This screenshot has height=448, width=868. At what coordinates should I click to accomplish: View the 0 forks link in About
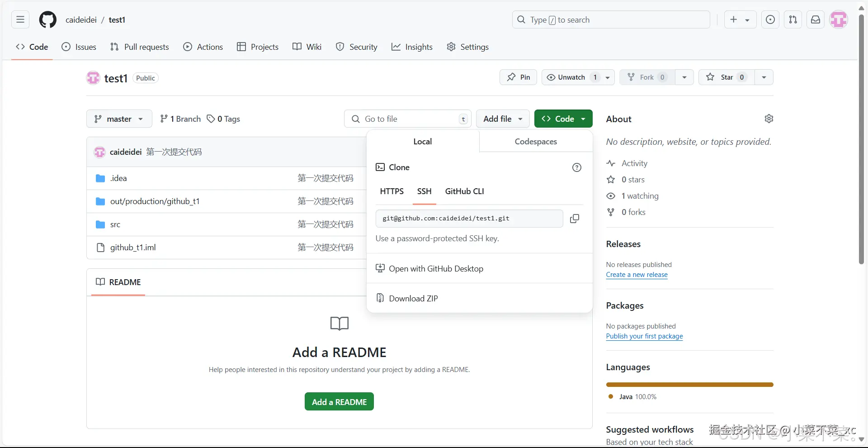[x=626, y=212]
